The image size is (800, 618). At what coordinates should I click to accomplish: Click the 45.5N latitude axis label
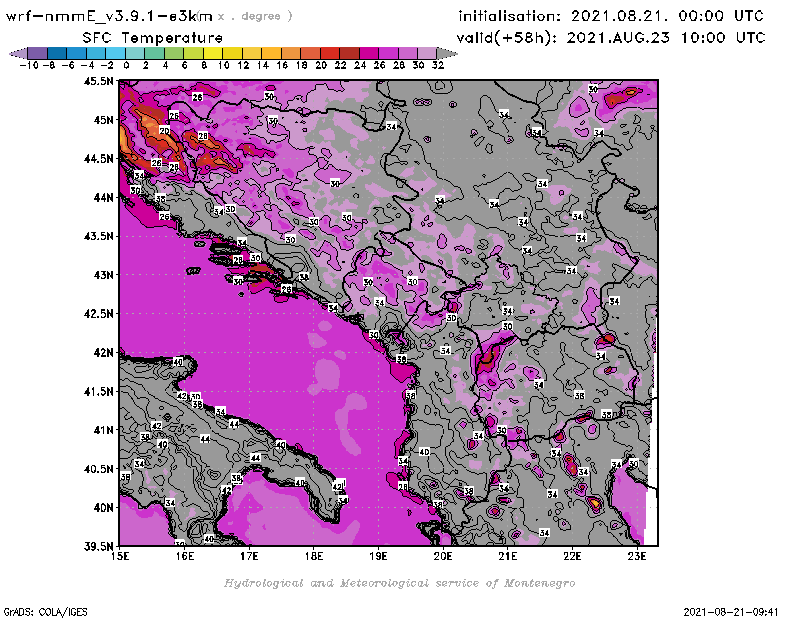[96, 81]
